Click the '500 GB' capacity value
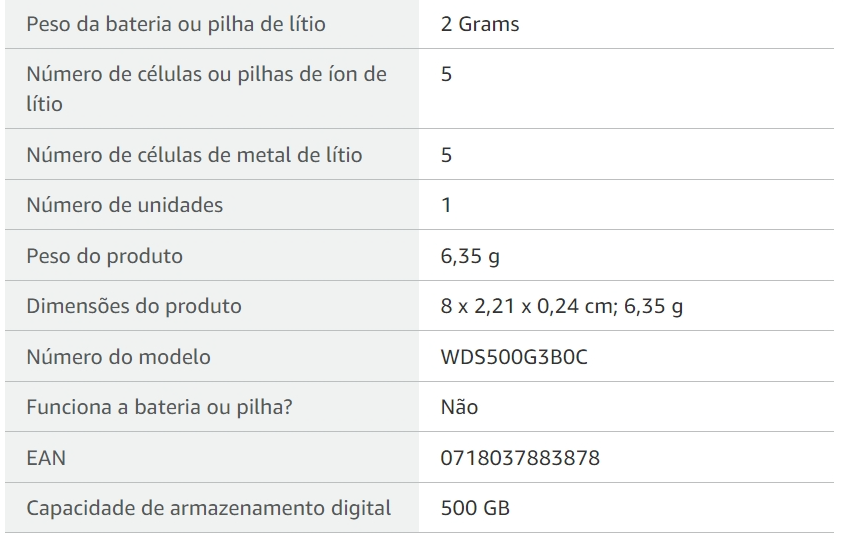Image resolution: width=843 pixels, height=543 pixels. (475, 508)
